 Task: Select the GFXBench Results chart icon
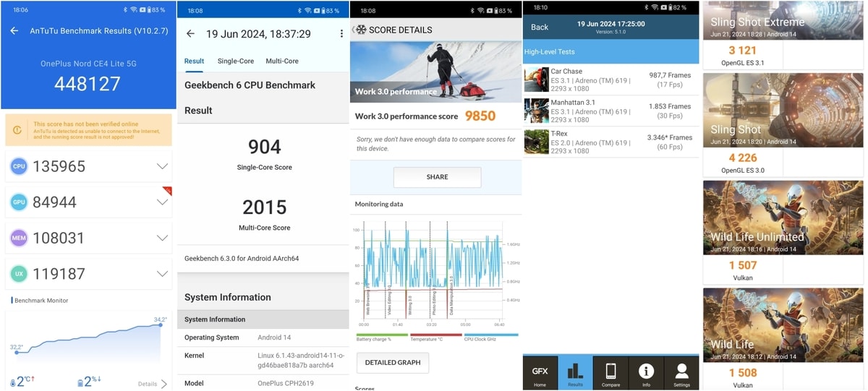(575, 372)
